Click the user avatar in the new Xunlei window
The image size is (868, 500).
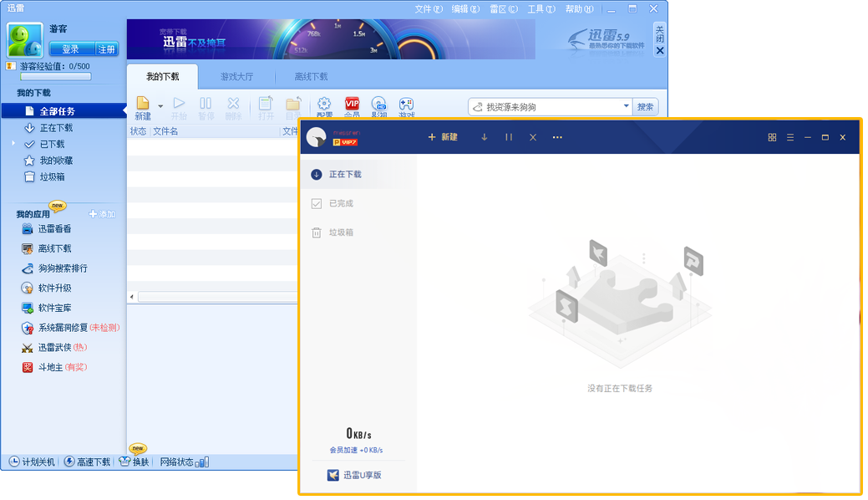pyautogui.click(x=317, y=137)
